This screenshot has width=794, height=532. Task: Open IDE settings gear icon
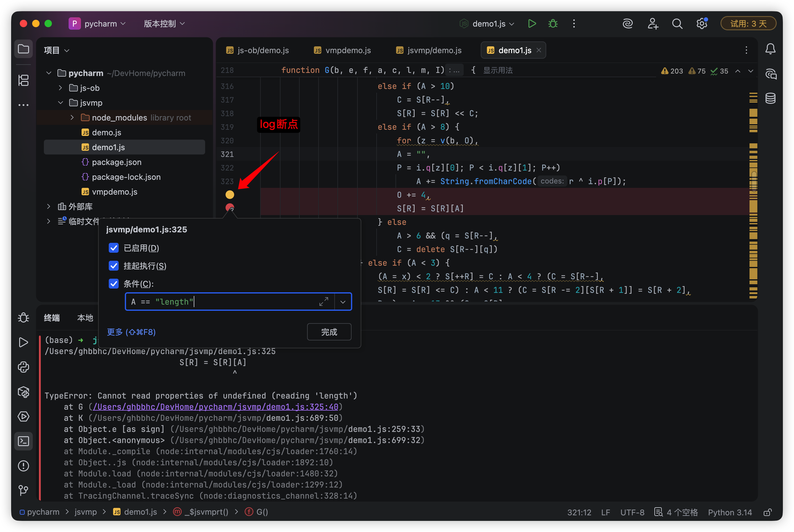[x=701, y=24]
